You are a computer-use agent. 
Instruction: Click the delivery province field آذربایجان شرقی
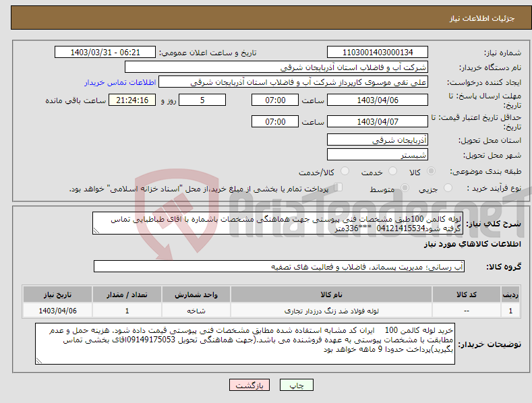[378, 139]
